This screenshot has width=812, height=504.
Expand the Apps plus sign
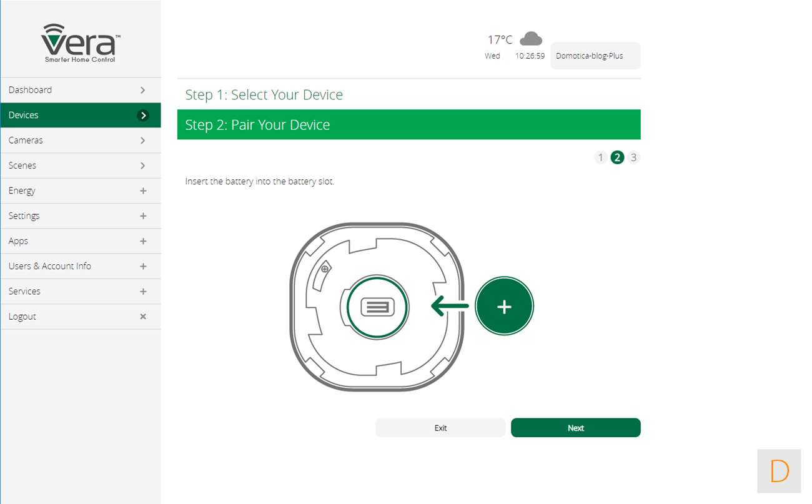click(x=143, y=241)
